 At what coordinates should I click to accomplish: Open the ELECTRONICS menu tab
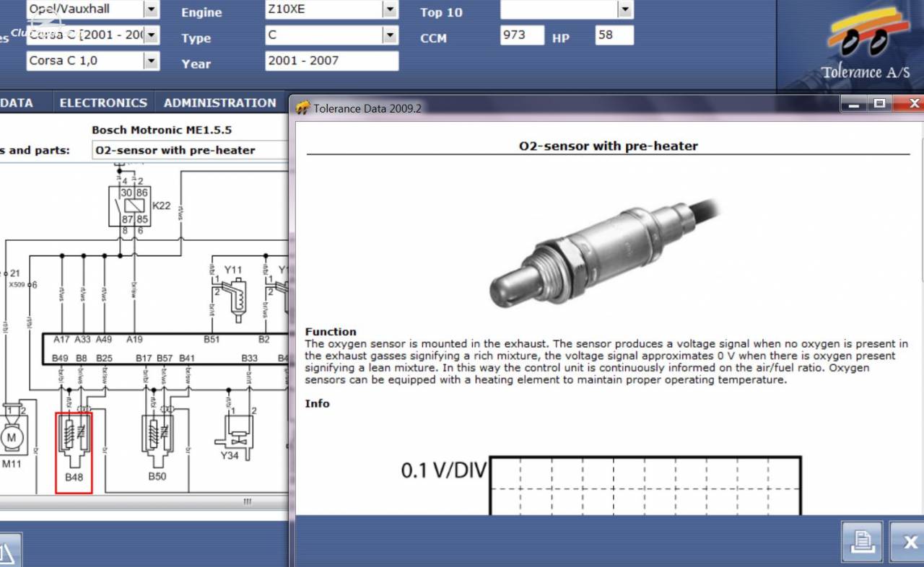[x=103, y=103]
